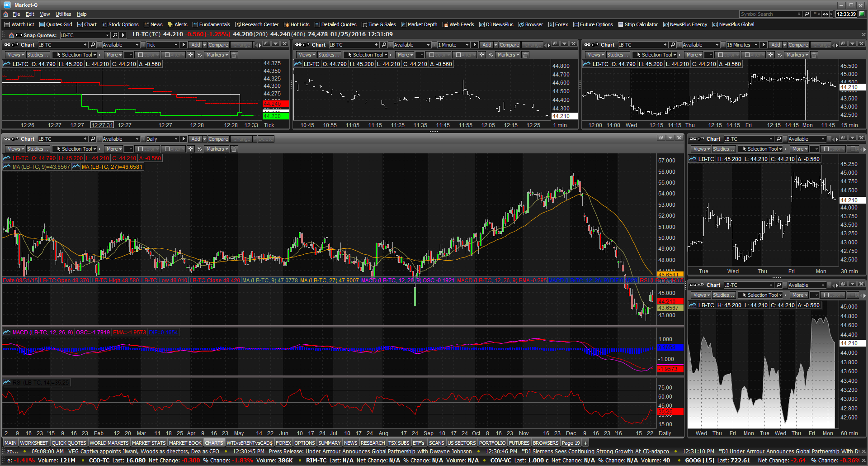
Task: Open the Watch List panel
Action: coord(20,24)
